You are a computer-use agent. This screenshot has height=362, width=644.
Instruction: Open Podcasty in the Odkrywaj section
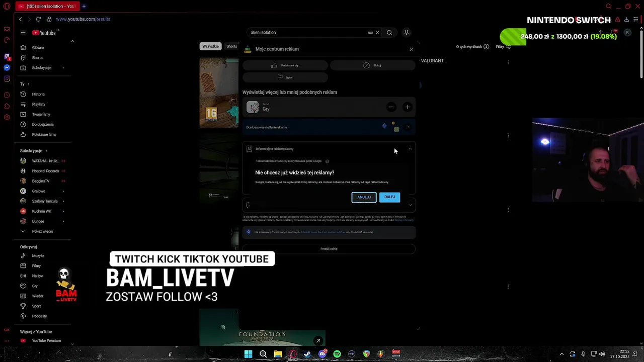(39, 316)
